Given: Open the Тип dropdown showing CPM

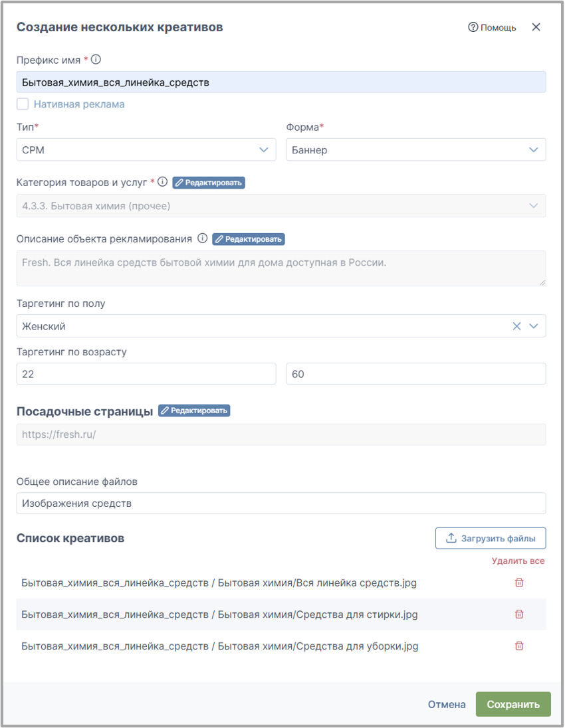Looking at the screenshot, I should pyautogui.click(x=146, y=150).
